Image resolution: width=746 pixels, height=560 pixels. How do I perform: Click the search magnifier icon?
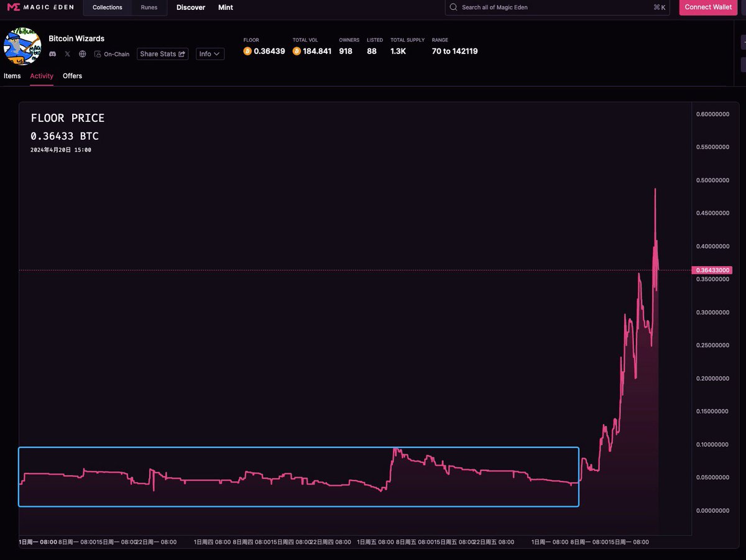coord(453,7)
